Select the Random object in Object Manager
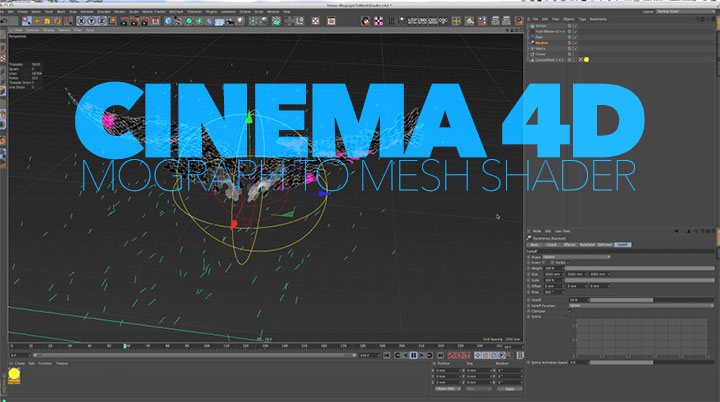Viewport: 720px width, 402px height. [x=541, y=43]
